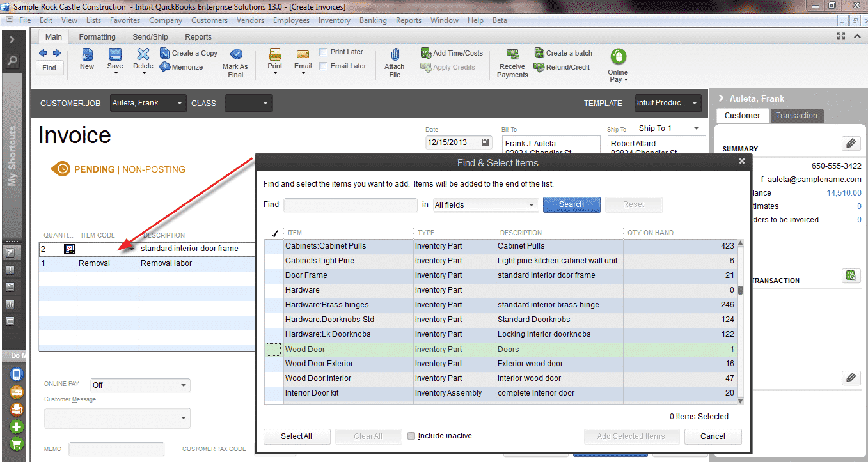The width and height of the screenshot is (868, 462).
Task: Open the Customers menu
Action: click(x=209, y=20)
